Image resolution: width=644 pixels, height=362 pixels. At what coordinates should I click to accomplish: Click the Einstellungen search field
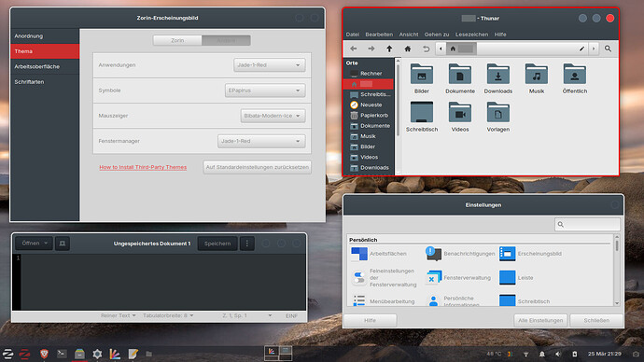pos(587,225)
